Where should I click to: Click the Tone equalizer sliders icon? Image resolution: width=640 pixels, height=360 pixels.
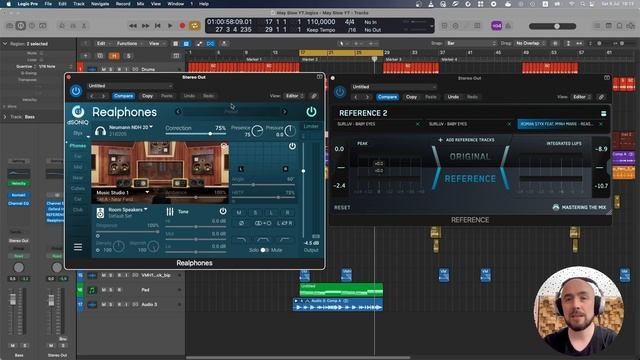170,211
